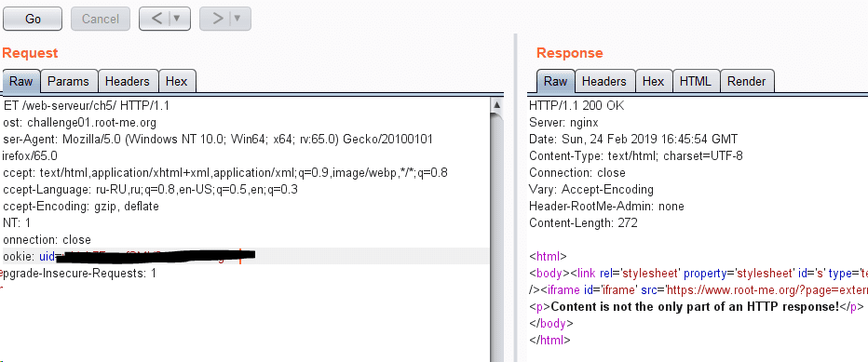
Task: Select the Request Raw tab
Action: tap(21, 81)
